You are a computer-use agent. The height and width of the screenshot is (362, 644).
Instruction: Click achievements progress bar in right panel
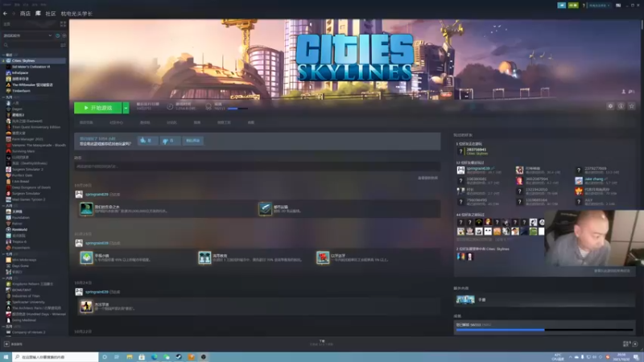tap(545, 330)
